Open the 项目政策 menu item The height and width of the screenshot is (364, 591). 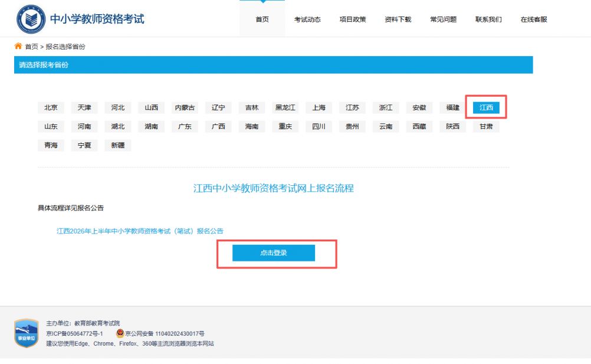pyautogui.click(x=352, y=18)
